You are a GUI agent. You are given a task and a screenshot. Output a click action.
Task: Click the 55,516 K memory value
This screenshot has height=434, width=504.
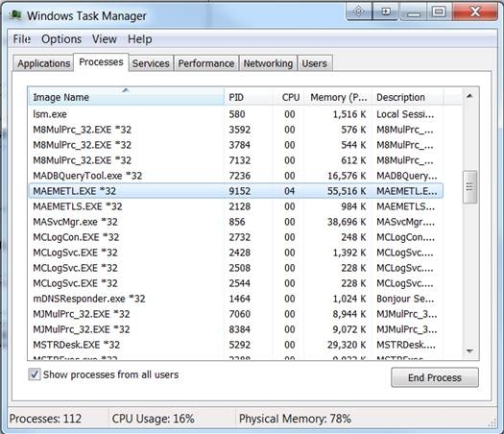347,191
